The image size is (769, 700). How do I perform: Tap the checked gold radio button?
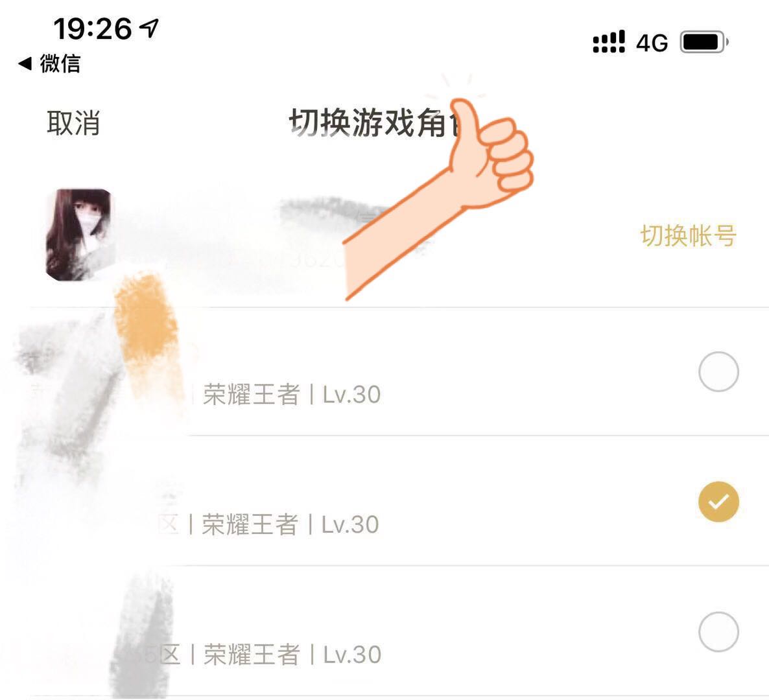(x=718, y=502)
